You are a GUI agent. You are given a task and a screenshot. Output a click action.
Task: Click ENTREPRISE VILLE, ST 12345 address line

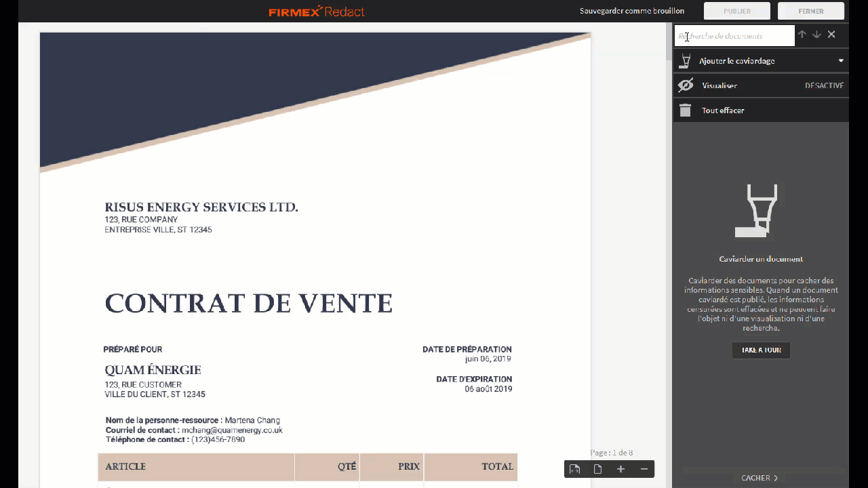158,230
